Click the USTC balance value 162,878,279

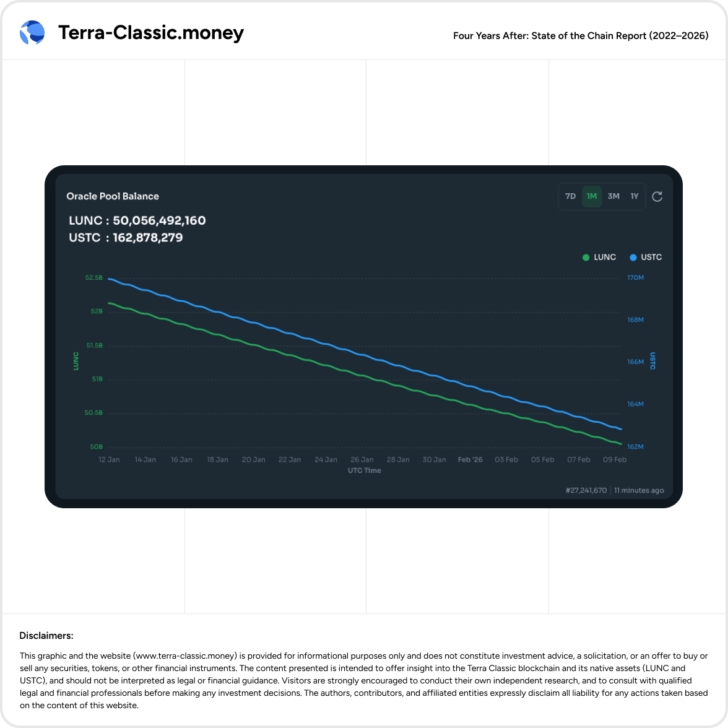point(147,238)
